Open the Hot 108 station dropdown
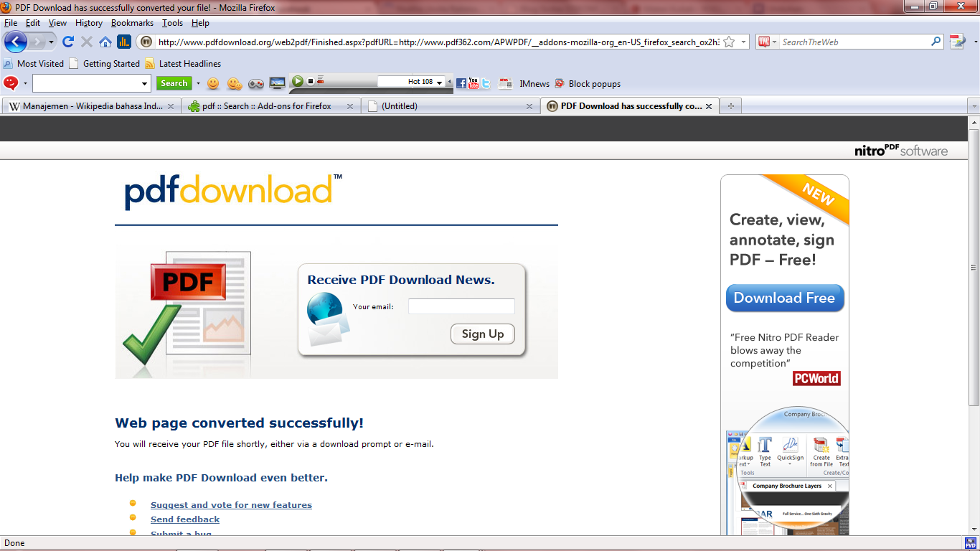980x551 pixels. point(439,81)
